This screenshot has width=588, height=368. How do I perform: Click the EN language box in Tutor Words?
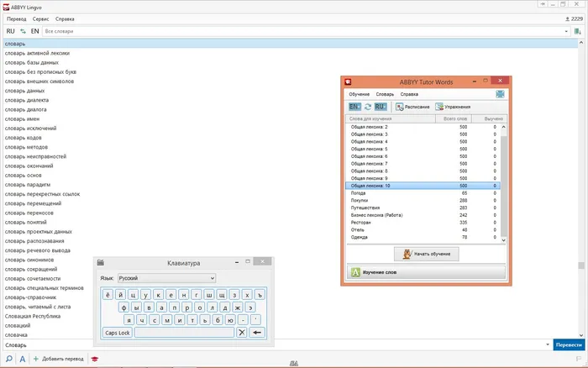tap(354, 107)
